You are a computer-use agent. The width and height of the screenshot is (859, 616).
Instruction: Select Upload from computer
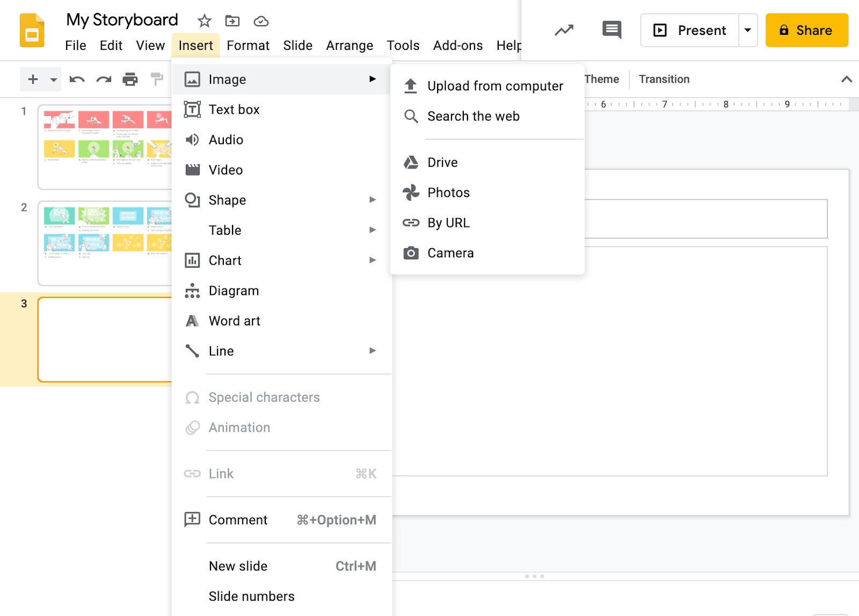[494, 86]
